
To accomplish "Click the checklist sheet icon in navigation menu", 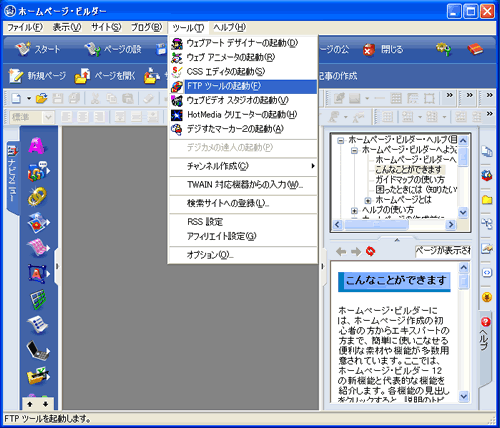I will click(37, 325).
